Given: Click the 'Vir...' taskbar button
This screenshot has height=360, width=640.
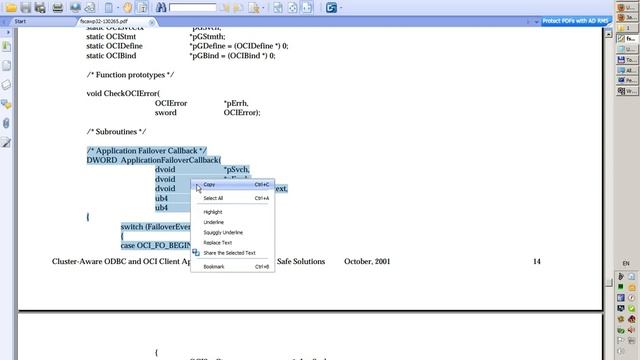Looking at the screenshot, I should 627,91.
